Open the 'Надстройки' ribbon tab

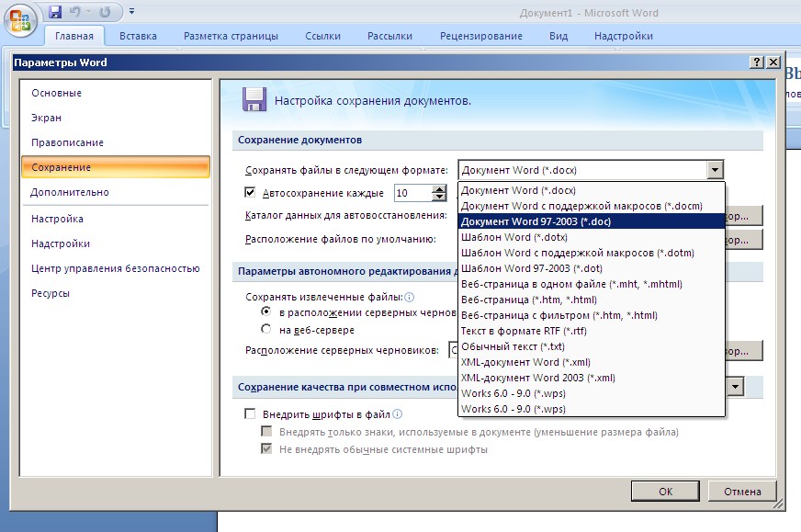click(x=624, y=36)
